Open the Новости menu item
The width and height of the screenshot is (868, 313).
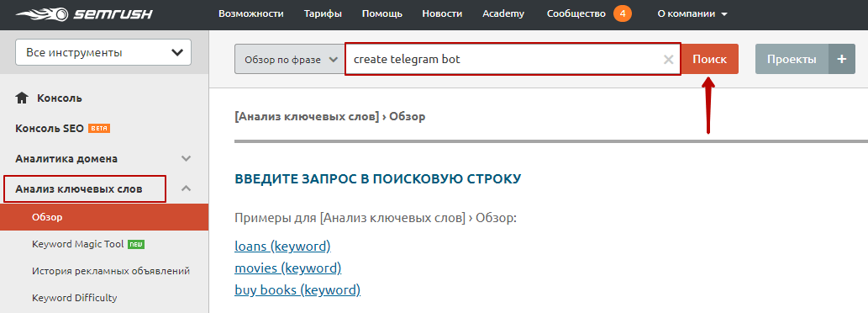pos(442,13)
